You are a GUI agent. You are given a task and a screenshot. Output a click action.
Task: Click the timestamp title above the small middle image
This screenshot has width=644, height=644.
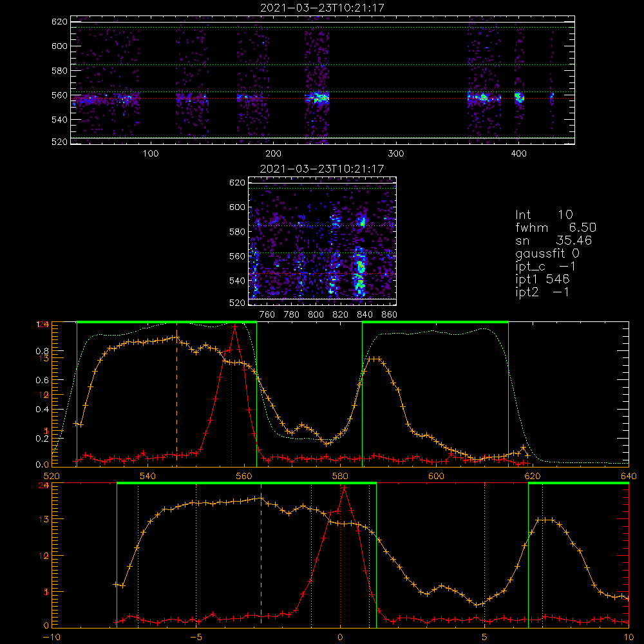click(322, 168)
